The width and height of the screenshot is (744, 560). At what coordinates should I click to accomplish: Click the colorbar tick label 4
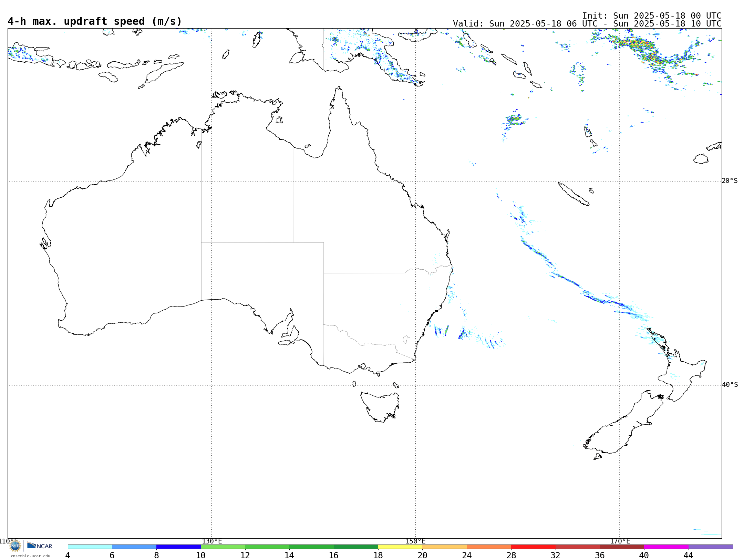tap(68, 555)
